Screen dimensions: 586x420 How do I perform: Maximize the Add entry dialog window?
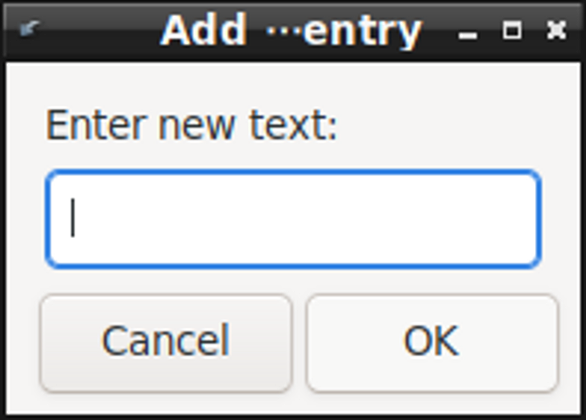(x=512, y=30)
